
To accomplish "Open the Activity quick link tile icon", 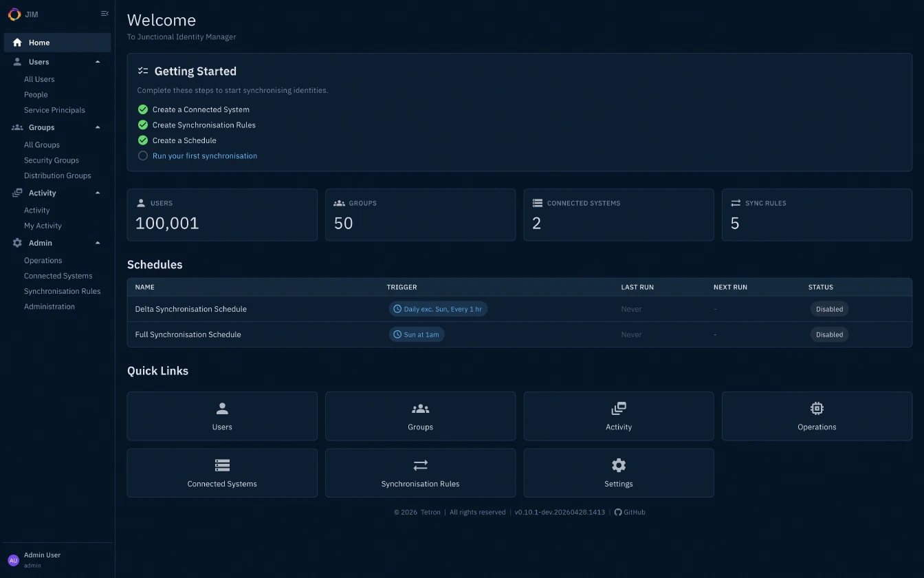I will [x=618, y=408].
